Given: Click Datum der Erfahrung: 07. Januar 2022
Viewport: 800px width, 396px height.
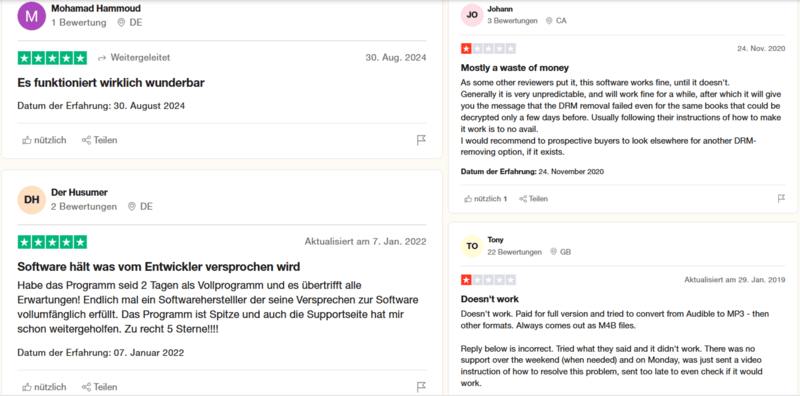Looking at the screenshot, I should coord(101,353).
